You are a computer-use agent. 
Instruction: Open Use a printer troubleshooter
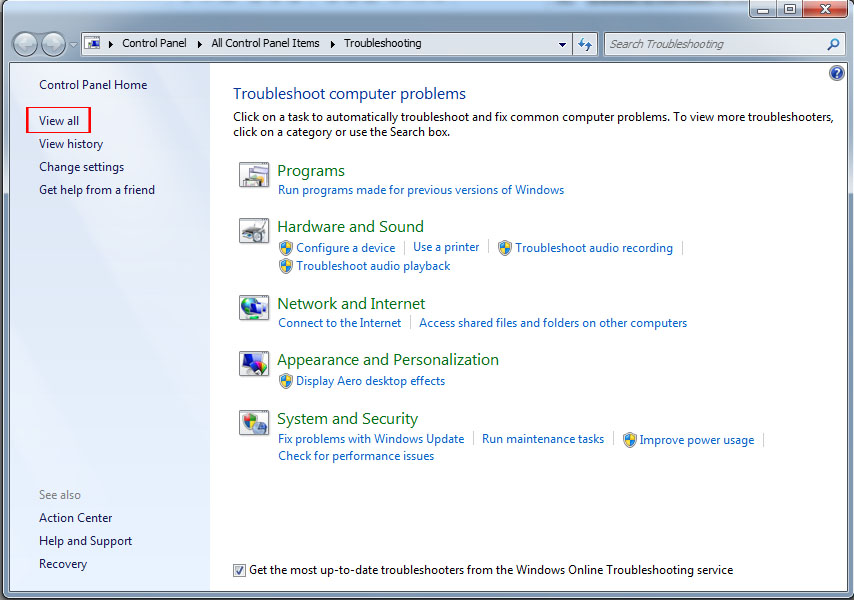pyautogui.click(x=446, y=247)
